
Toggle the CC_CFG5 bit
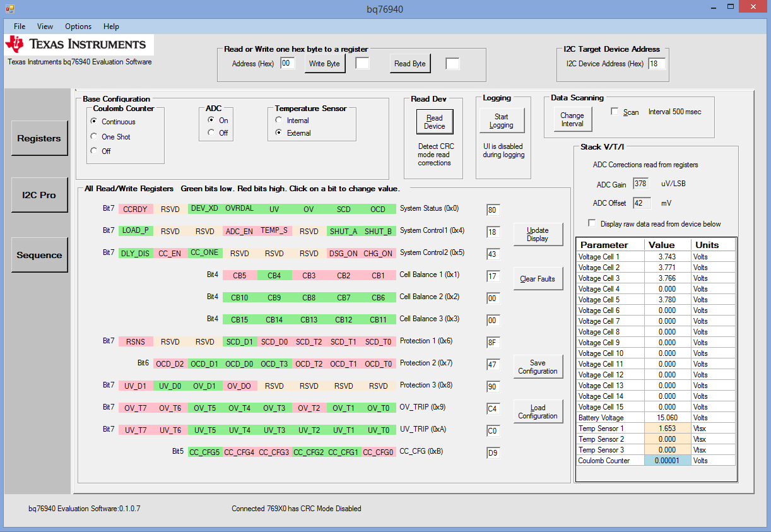point(204,452)
